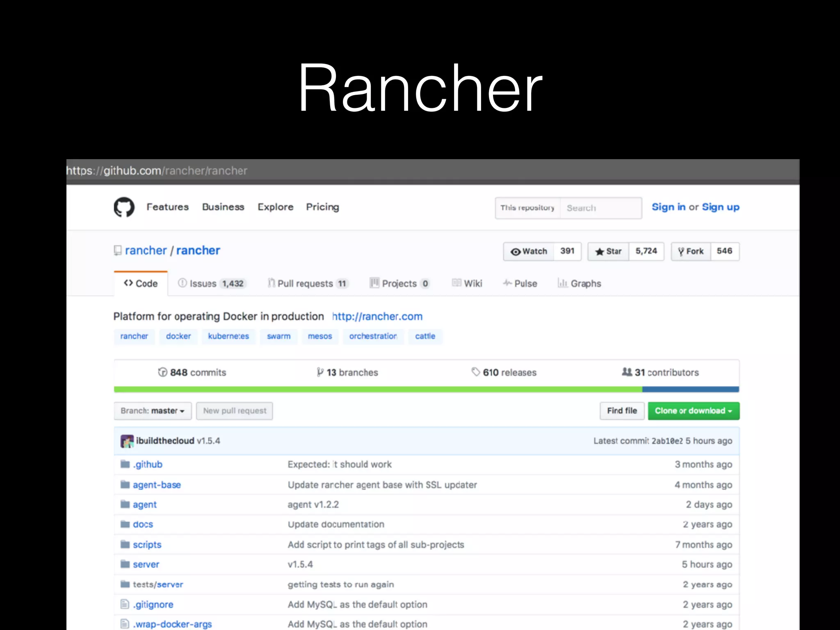Open the ibuildthecloud author link
This screenshot has height=630, width=840.
[x=165, y=441]
